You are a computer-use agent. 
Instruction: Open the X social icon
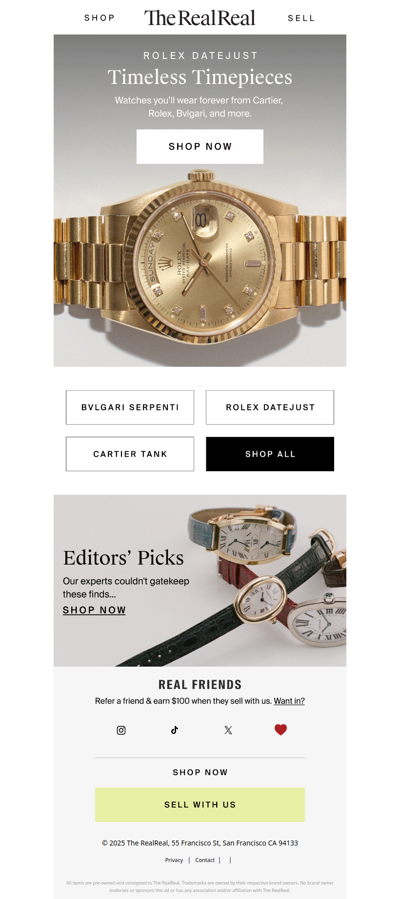[228, 730]
